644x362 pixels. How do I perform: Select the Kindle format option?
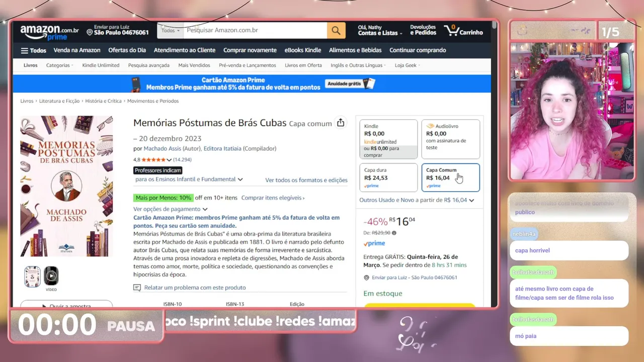point(388,139)
